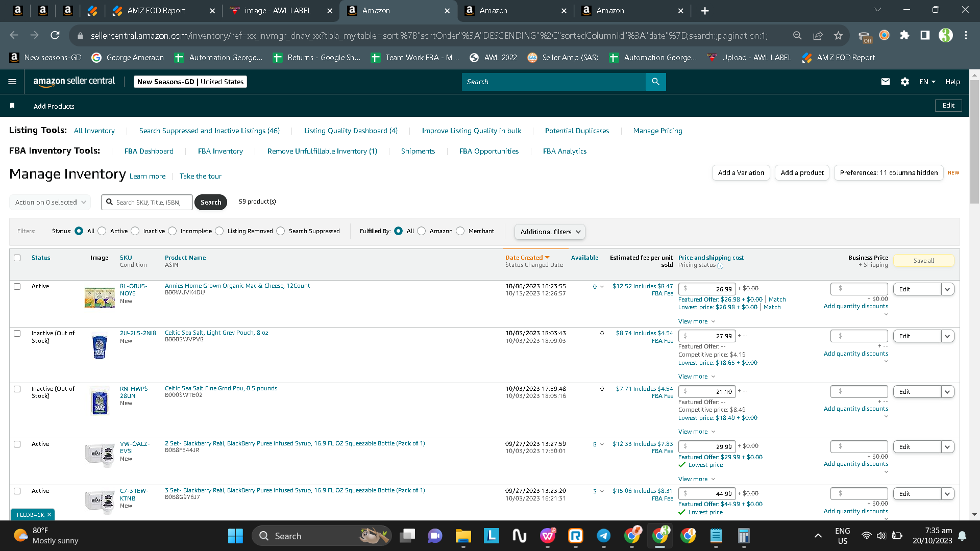Click the Add a product button

(802, 173)
